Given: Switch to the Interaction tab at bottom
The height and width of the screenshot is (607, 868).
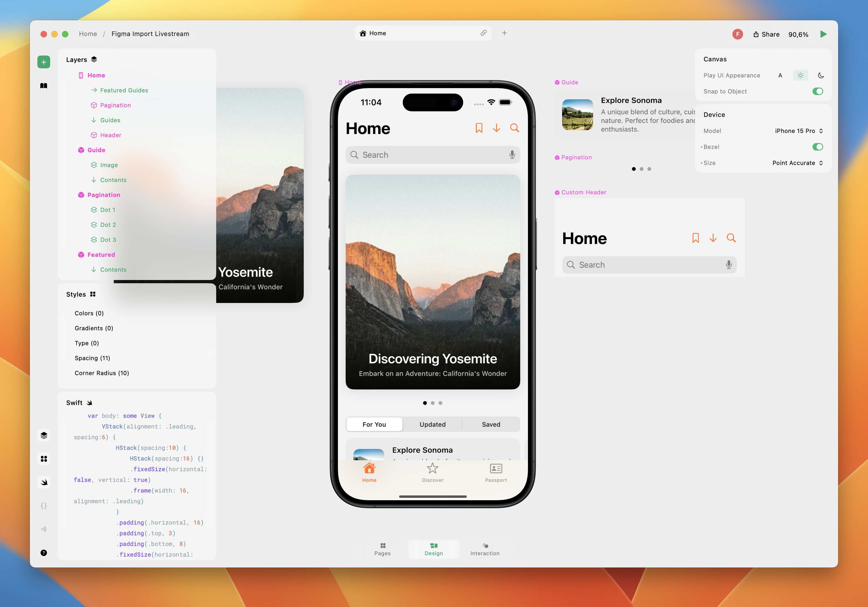Looking at the screenshot, I should (x=485, y=549).
